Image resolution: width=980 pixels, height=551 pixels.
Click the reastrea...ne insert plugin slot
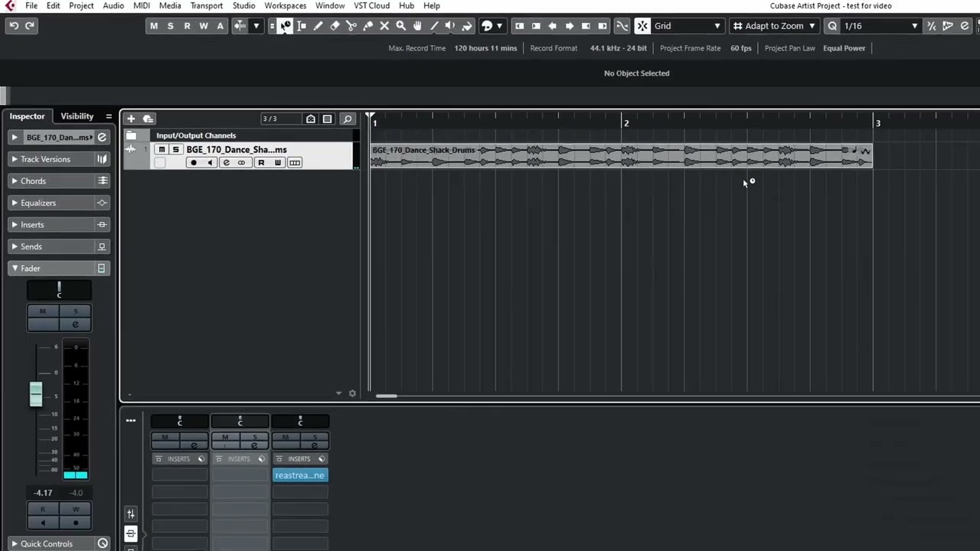[300, 475]
